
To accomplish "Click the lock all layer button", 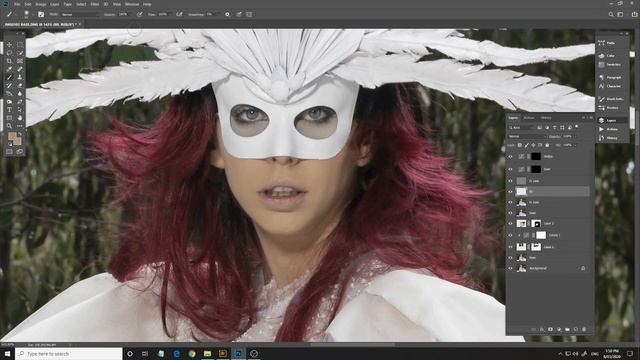I will 547,145.
